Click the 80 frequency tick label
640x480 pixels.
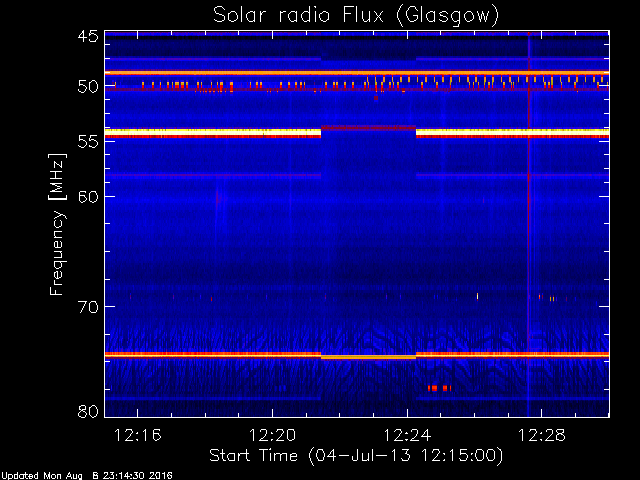[88, 411]
